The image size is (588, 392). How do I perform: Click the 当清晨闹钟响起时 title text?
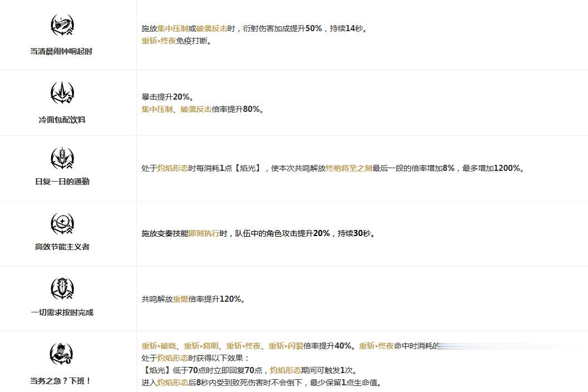(62, 51)
